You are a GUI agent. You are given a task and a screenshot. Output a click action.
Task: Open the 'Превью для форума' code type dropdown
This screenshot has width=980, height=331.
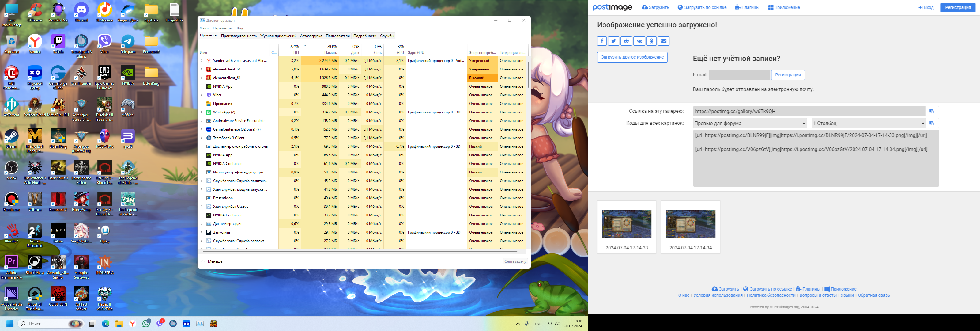pyautogui.click(x=749, y=124)
